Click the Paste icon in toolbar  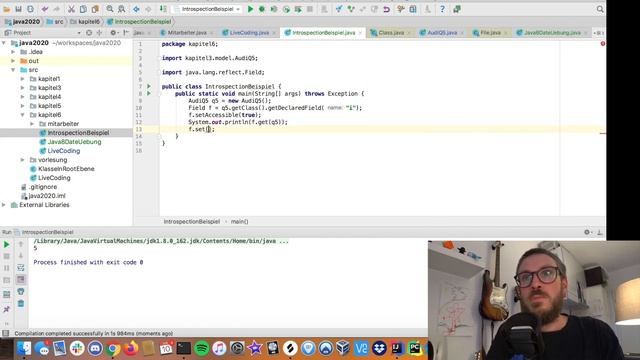(x=95, y=9)
